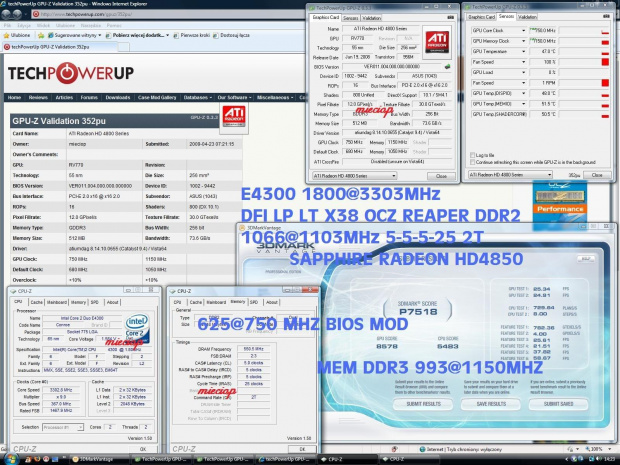This screenshot has height=465, width=620.
Task: Open the Mainboard tab in the left CPU-Z window
Action: pyautogui.click(x=57, y=302)
